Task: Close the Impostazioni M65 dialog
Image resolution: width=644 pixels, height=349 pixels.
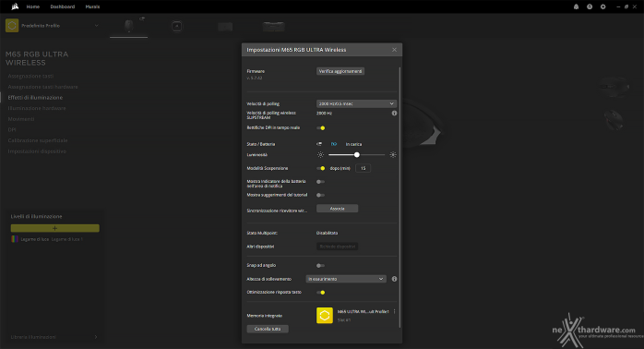Action: pyautogui.click(x=394, y=50)
